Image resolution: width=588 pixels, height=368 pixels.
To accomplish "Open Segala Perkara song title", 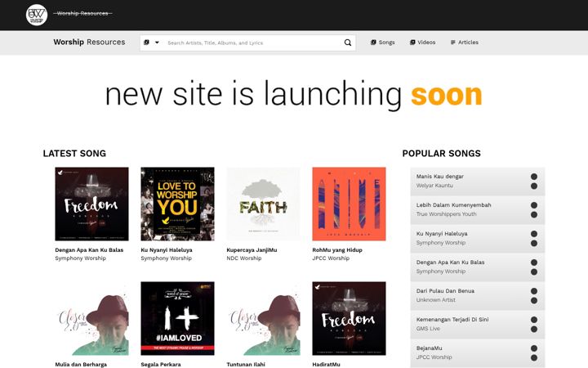I will pos(161,364).
